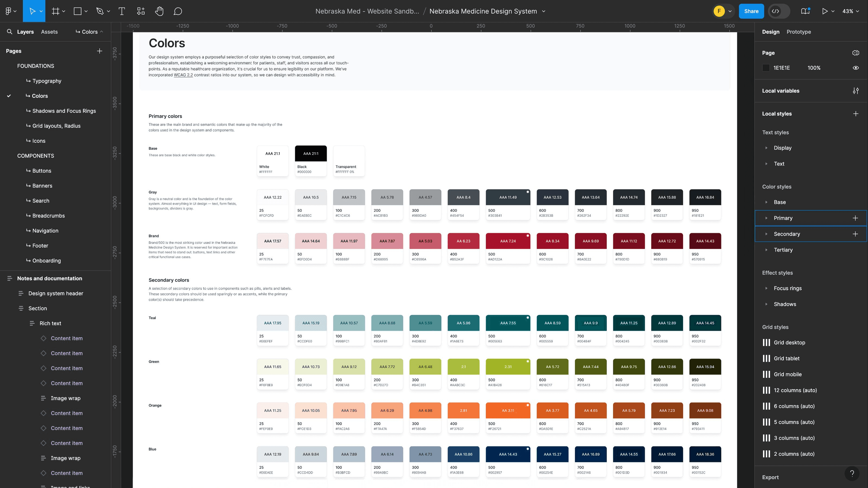The height and width of the screenshot is (488, 868).
Task: Toggle page background visibility eye
Action: pyautogui.click(x=856, y=68)
